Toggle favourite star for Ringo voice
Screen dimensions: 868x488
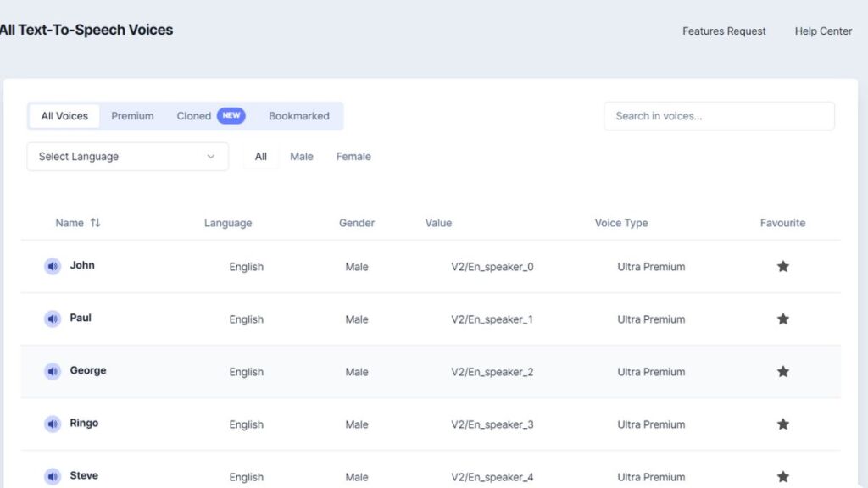782,424
